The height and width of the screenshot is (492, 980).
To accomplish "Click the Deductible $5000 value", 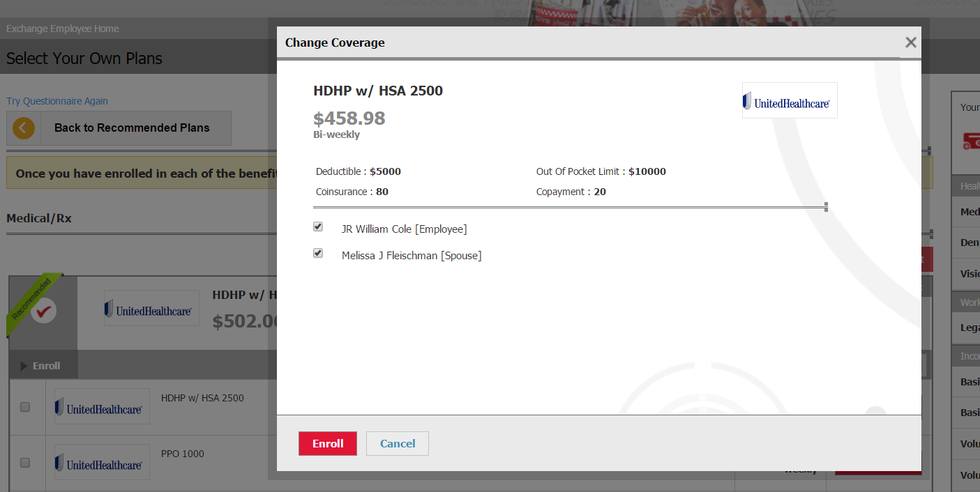I will pos(385,171).
